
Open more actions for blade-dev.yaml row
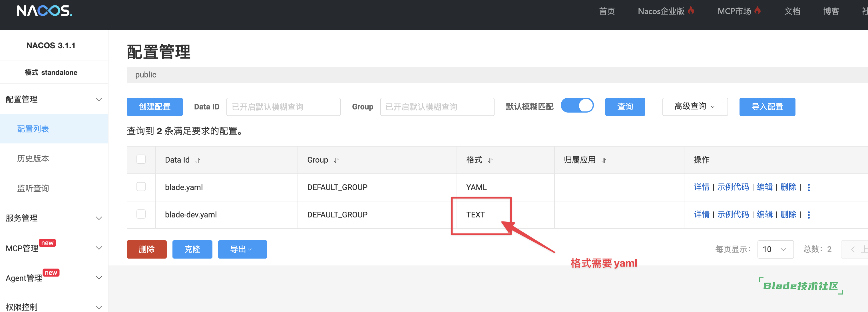[809, 215]
